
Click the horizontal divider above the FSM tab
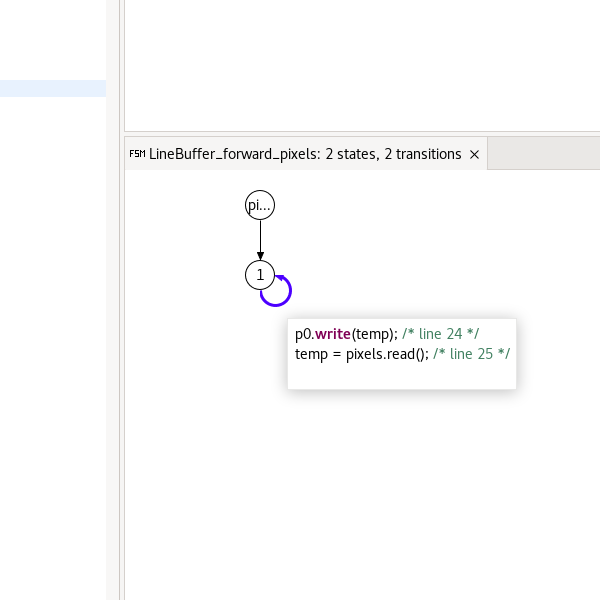360,131
